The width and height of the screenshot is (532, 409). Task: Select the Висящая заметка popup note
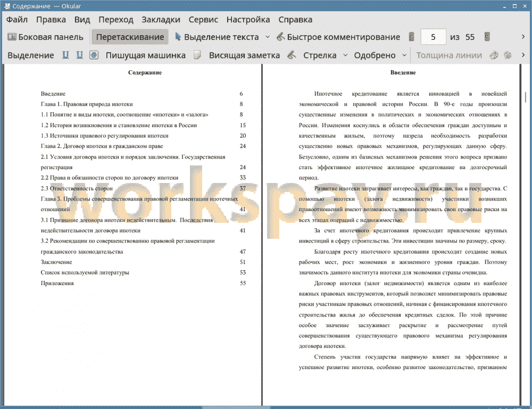pyautogui.click(x=244, y=55)
